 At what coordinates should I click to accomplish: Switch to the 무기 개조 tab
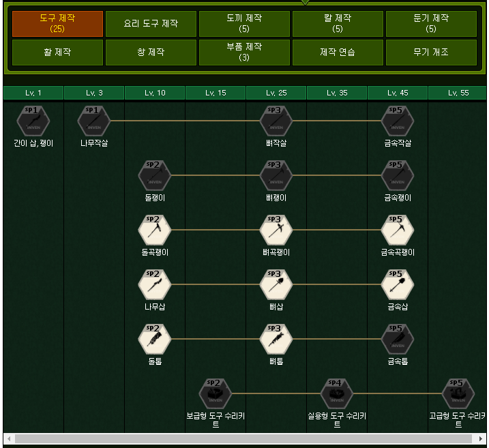(431, 53)
